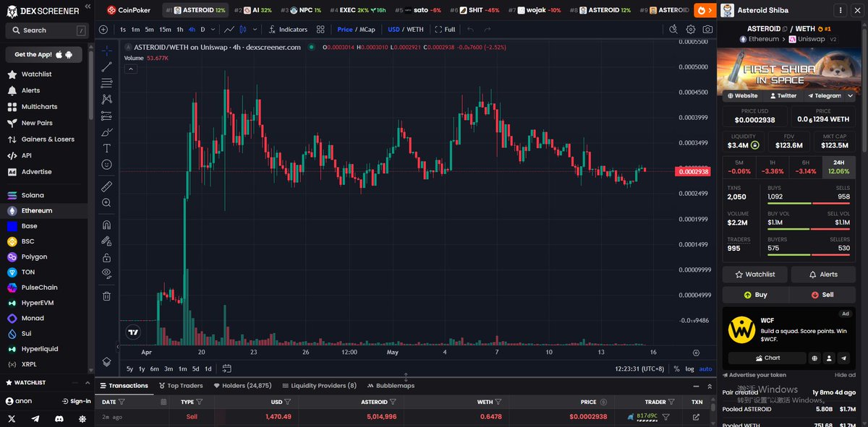
Task: Open the Telegram icon in sidebar footer
Action: [35, 418]
